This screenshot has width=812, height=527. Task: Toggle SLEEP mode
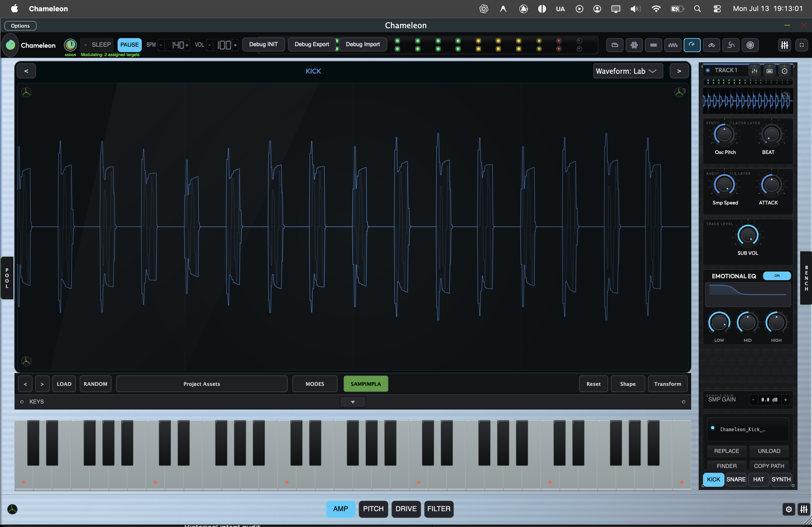pyautogui.click(x=97, y=45)
